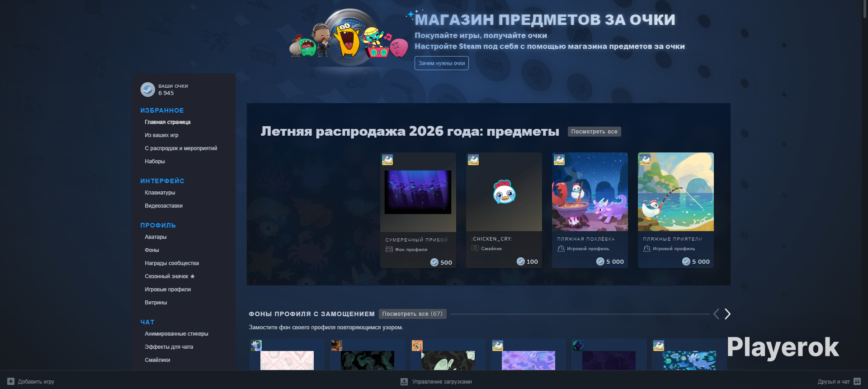Click the plus icon for Добавить игру
Viewport: 868px width, 389px height.
(x=11, y=381)
